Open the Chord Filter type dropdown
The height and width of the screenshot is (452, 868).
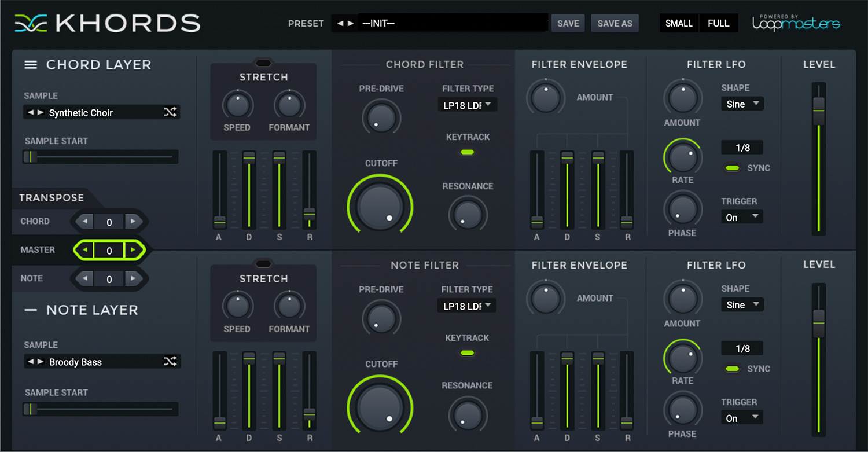tap(467, 105)
